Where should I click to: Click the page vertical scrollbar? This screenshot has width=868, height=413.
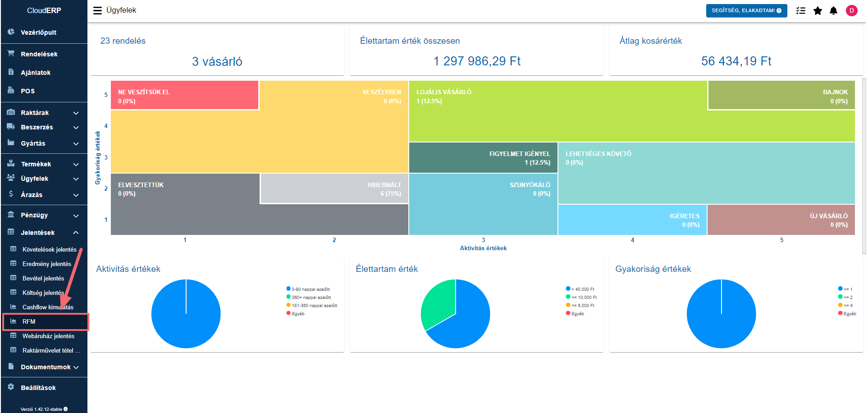(x=864, y=167)
